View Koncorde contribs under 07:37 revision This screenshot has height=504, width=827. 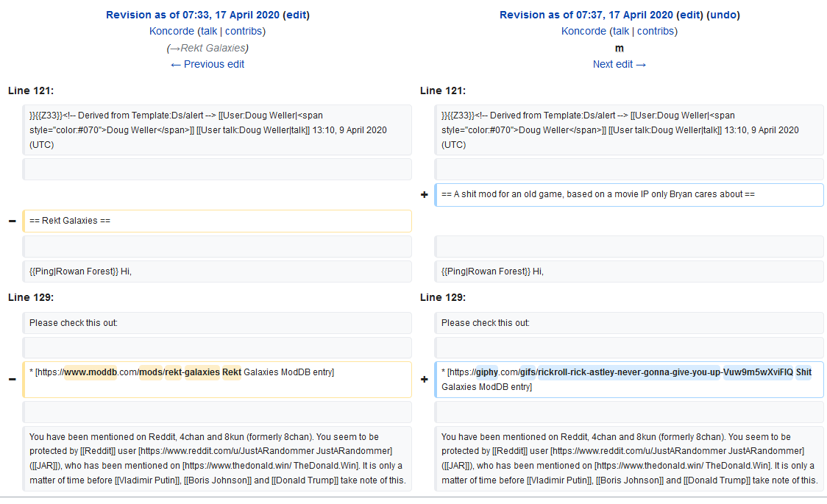point(655,31)
